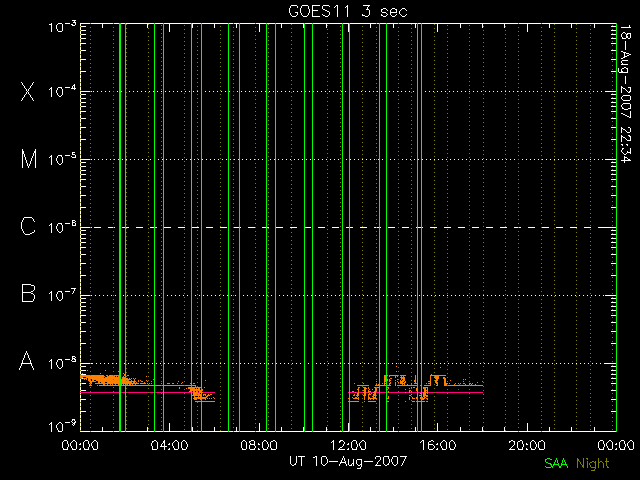Viewport: 640px width, 480px height.
Task: Click the B flare class label
Action: tap(28, 293)
